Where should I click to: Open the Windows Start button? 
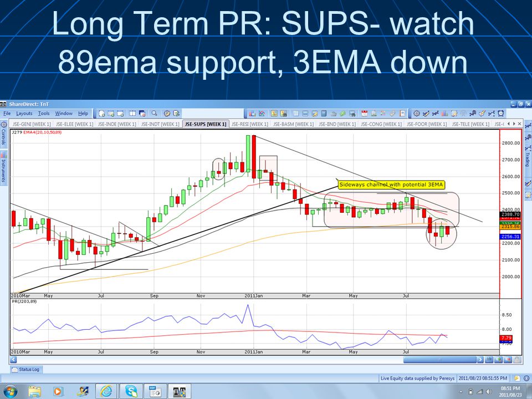[10, 391]
